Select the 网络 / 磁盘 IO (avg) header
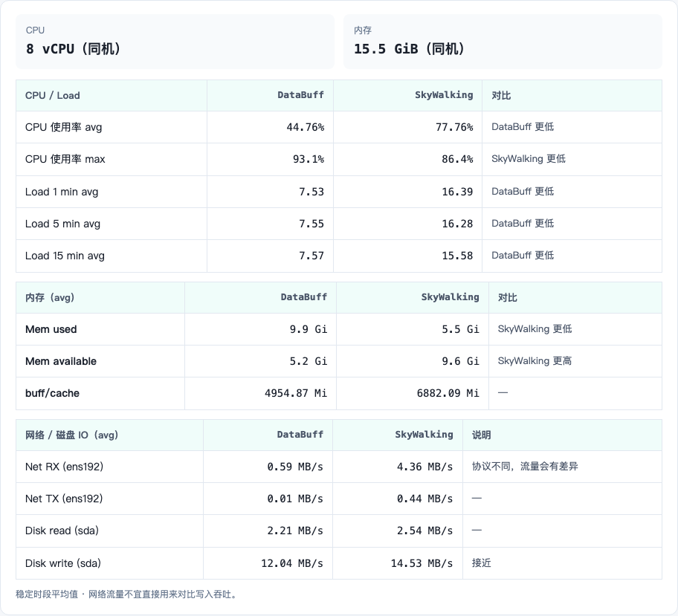 [72, 435]
